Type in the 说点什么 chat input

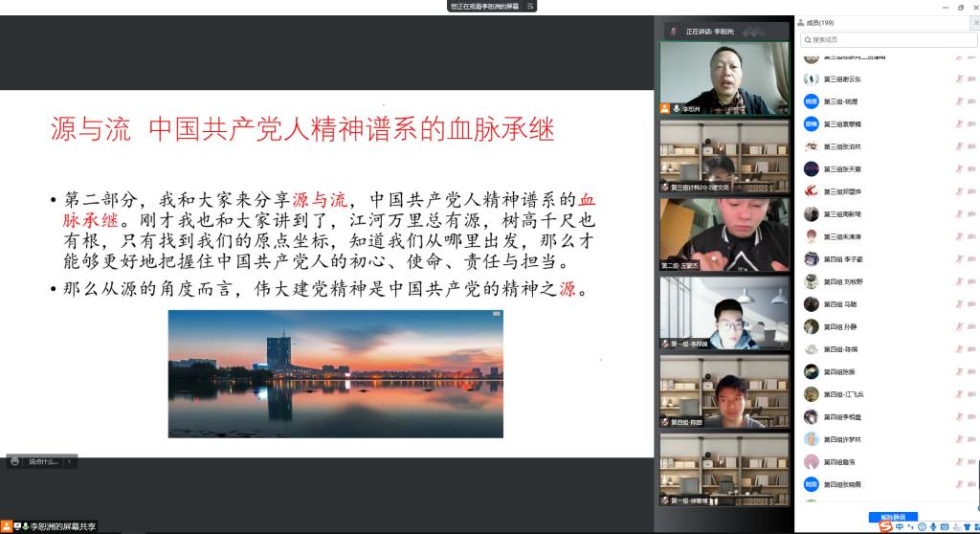click(x=43, y=461)
